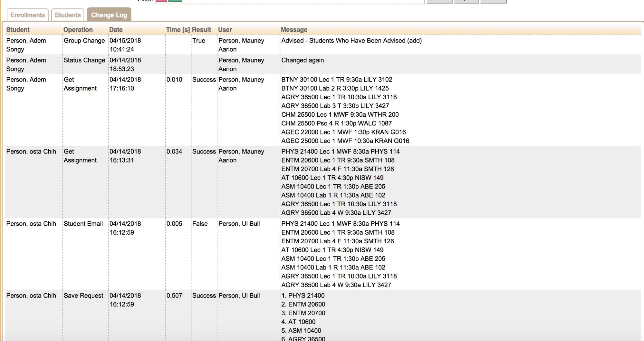Select the Change Log tab

(x=109, y=15)
